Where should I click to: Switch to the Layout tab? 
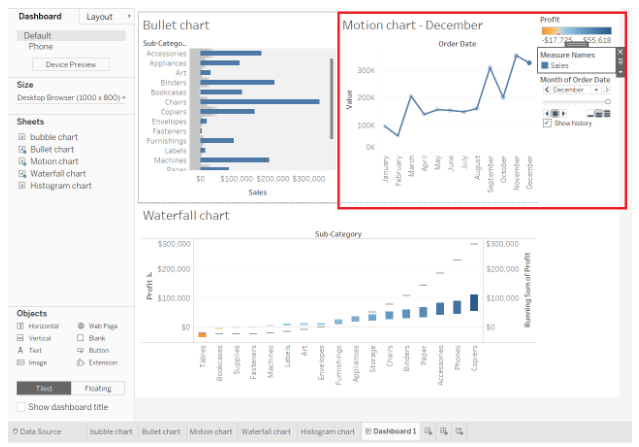click(100, 17)
